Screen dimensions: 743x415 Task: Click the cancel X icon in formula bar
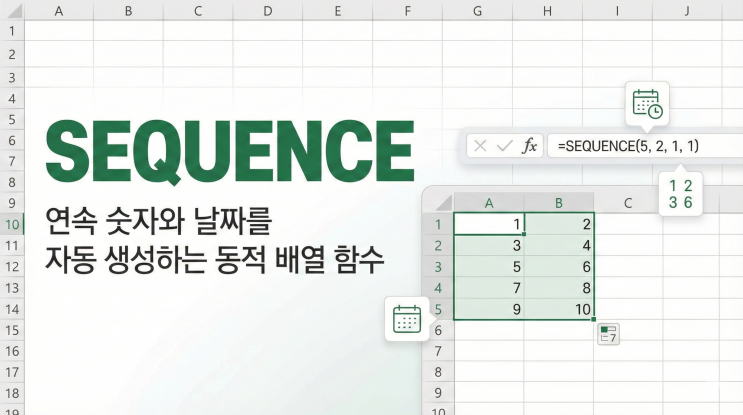(x=480, y=146)
